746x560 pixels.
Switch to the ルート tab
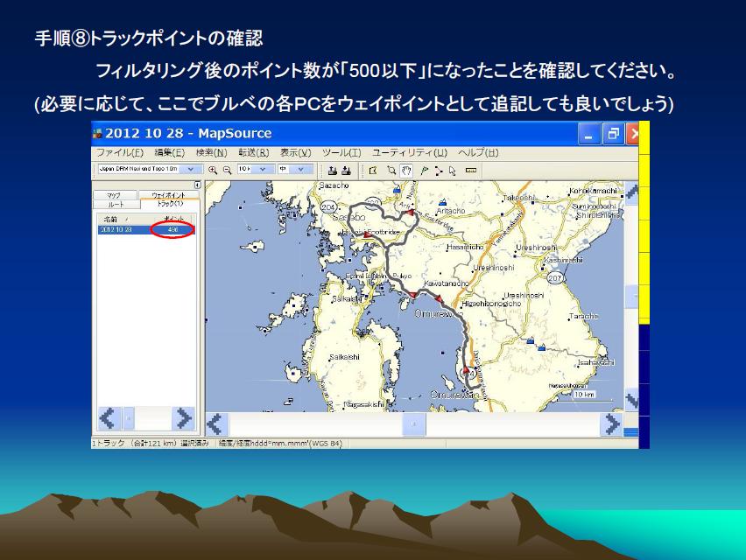pyautogui.click(x=116, y=205)
